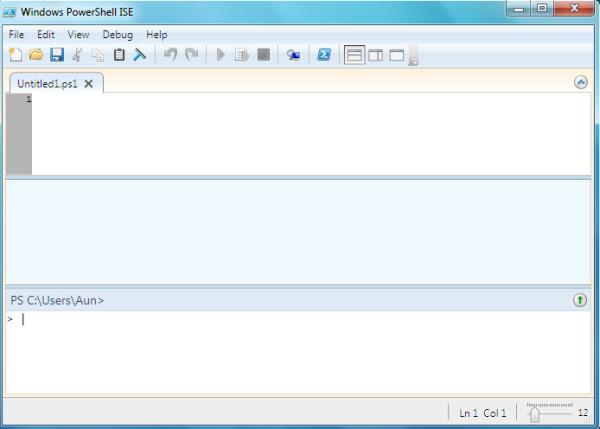Click the Clear Output Pane icon
The width and height of the screenshot is (600, 429).
point(140,55)
